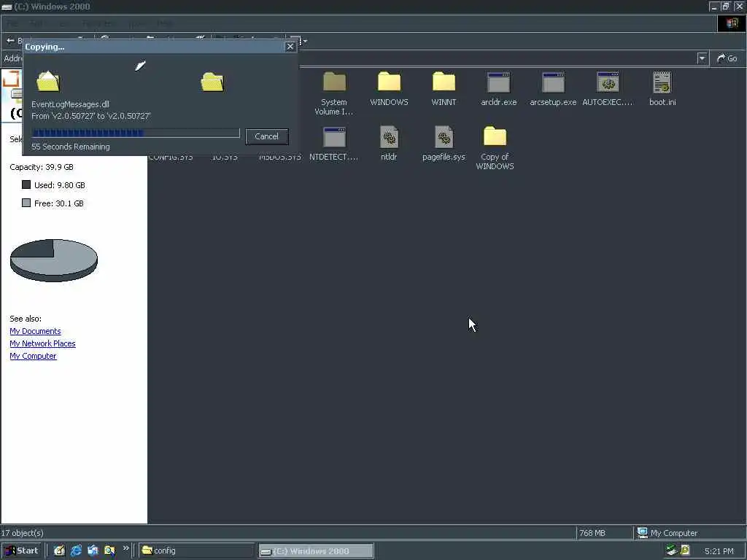Select the boot.ini file icon
Screen dimensions: 747x560
[x=662, y=82]
